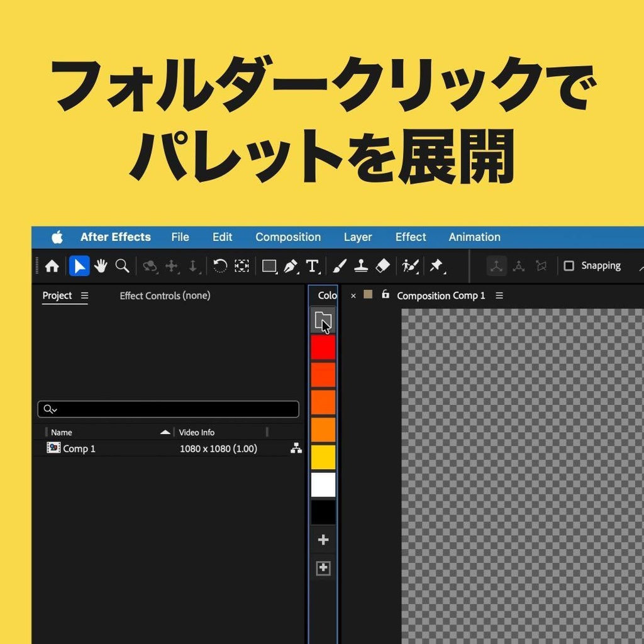644x644 pixels.
Task: Click the folder icon to expand the palette
Action: pyautogui.click(x=323, y=319)
